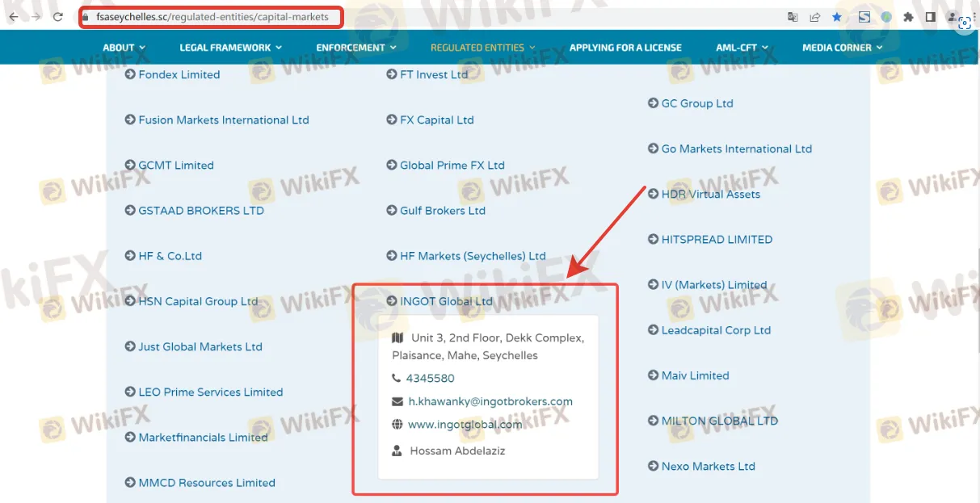
Task: Toggle the bookmark star for this page
Action: coord(837,16)
